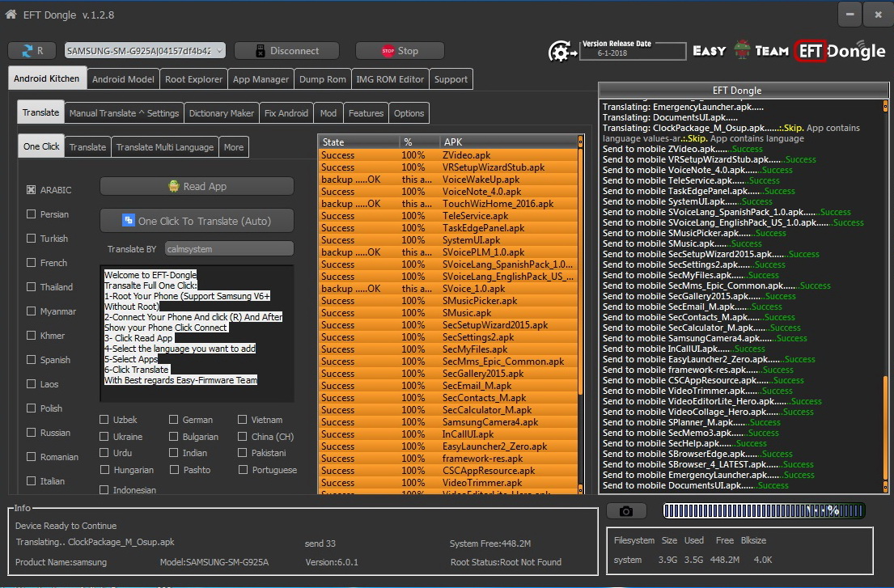The height and width of the screenshot is (588, 894).
Task: Open the App Manager tab
Action: pos(261,79)
